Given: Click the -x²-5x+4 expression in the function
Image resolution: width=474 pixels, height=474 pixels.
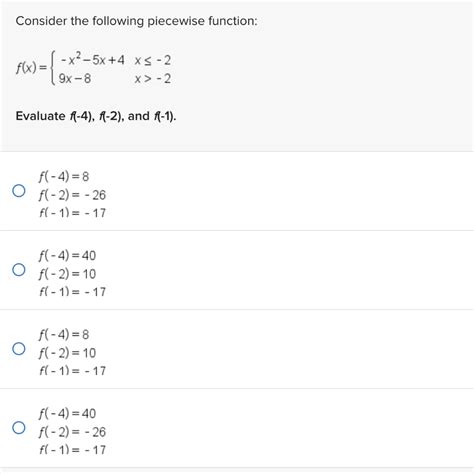Looking at the screenshot, I should pyautogui.click(x=92, y=59).
